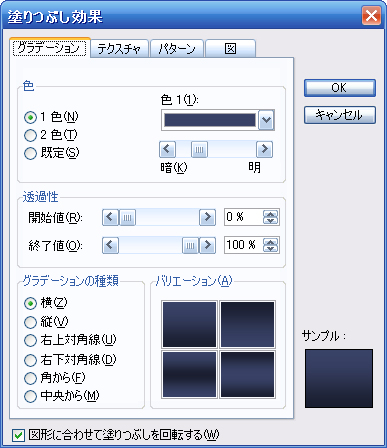Click right arrow of the 暗/明 brightness slider
387x448 pixels.
coord(264,149)
